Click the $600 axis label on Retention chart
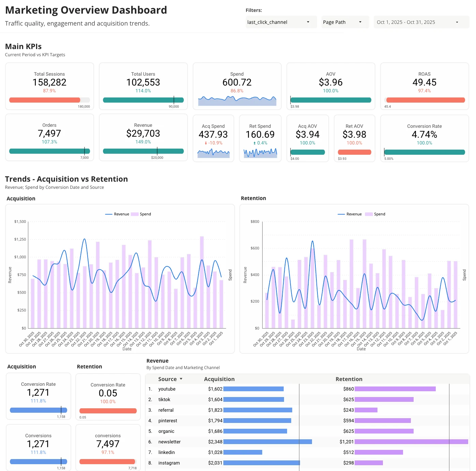This screenshot has width=476, height=471. 255,248
